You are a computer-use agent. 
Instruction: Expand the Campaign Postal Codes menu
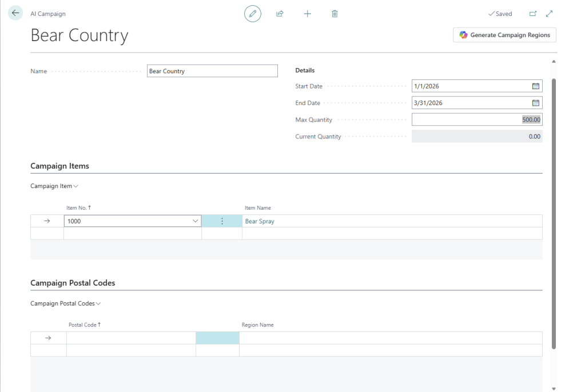point(66,304)
